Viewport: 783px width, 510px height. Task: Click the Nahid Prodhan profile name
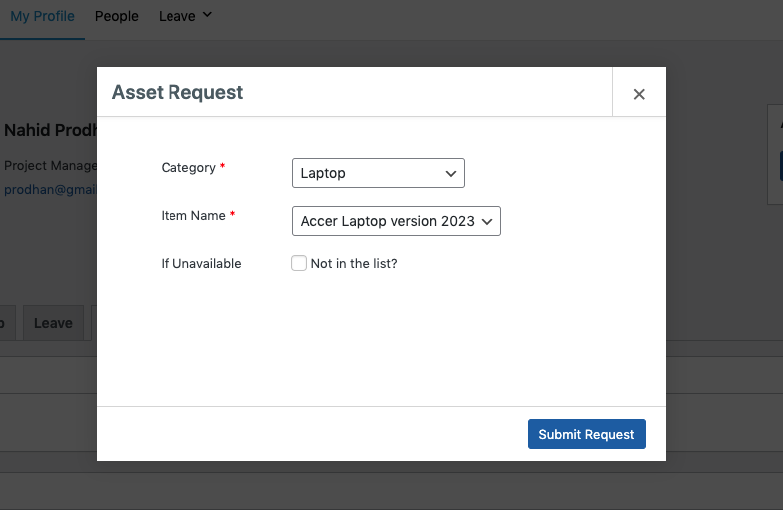(x=50, y=131)
